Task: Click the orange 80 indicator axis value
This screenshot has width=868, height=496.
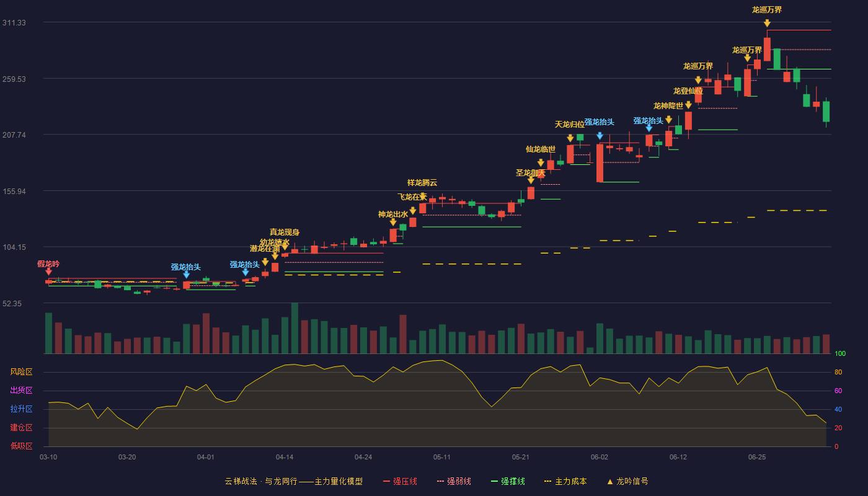Action: pyautogui.click(x=838, y=373)
